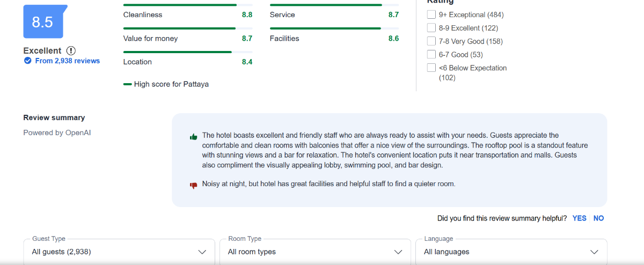Click the green High score legend marker
Image resolution: width=644 pixels, height=265 pixels.
(128, 84)
